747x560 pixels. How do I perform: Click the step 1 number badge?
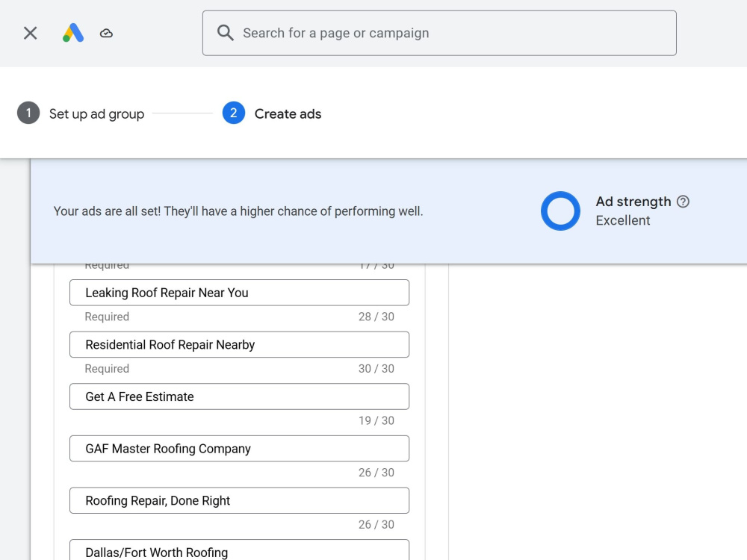(x=28, y=113)
